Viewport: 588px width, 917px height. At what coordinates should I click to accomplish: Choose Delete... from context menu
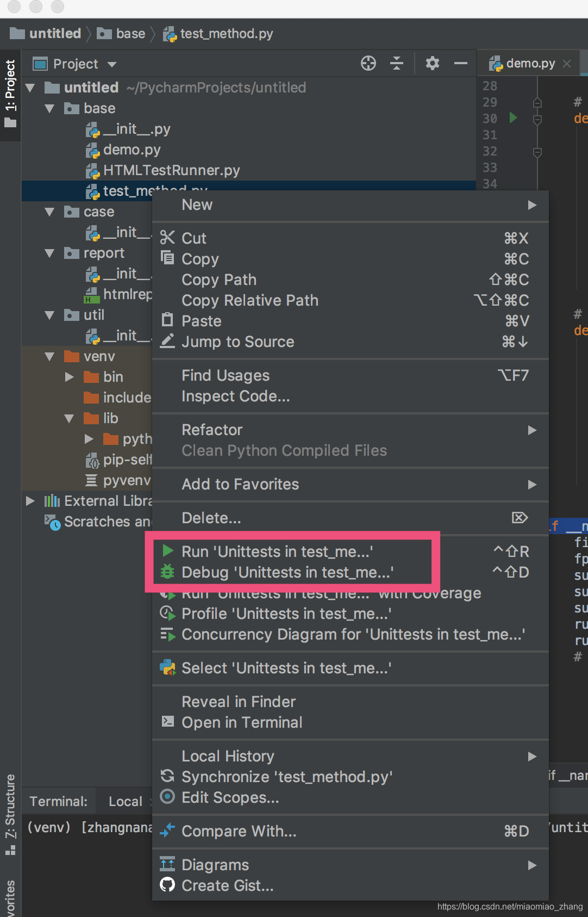tap(351, 518)
